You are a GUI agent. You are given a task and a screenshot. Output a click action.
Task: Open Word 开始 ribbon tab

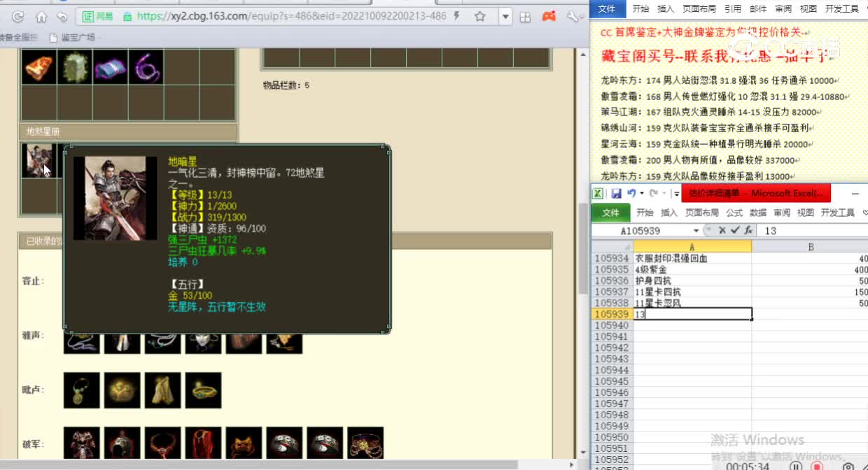[x=640, y=9]
